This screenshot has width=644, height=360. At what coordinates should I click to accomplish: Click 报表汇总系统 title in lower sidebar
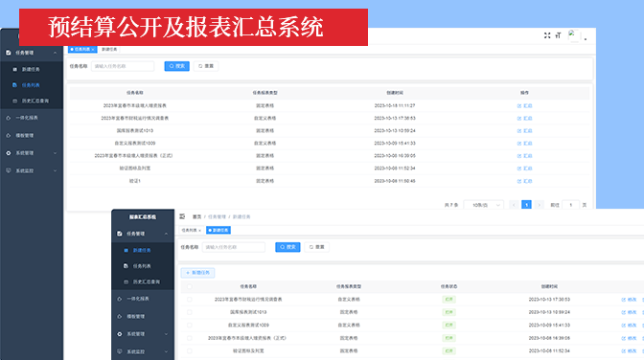pyautogui.click(x=143, y=216)
